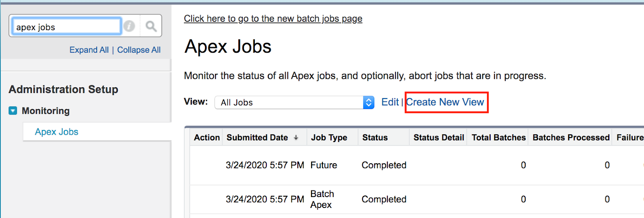Sort by Submitted Date column header
The width and height of the screenshot is (644, 218).
click(257, 138)
